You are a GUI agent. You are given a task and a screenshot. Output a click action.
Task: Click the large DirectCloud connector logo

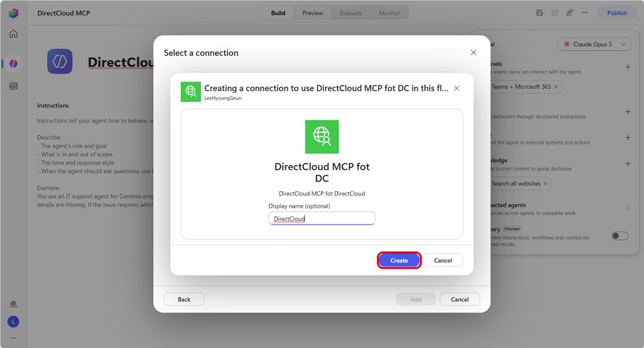[x=321, y=136]
